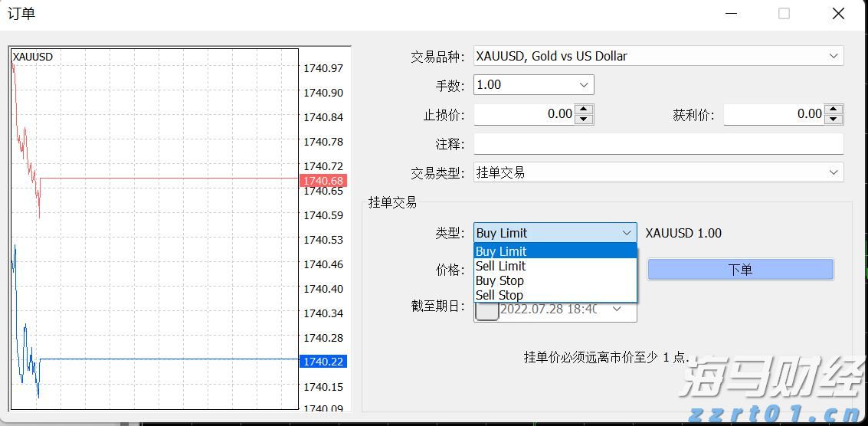The width and height of the screenshot is (868, 426).
Task: Open the 手数 volume dropdown
Action: (x=584, y=85)
